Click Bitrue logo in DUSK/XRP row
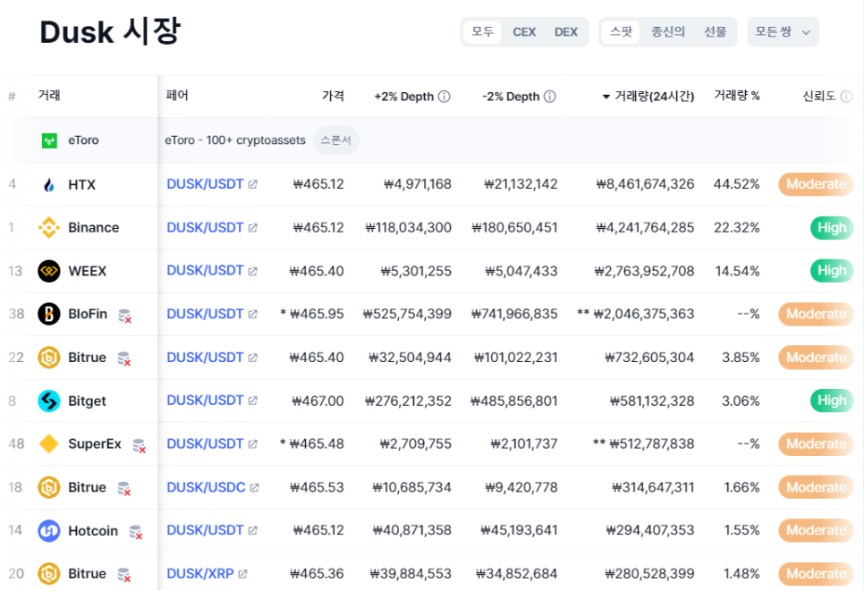The image size is (864, 591). coord(49,574)
